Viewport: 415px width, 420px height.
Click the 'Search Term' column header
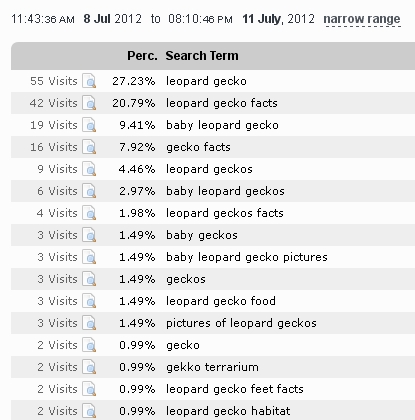(202, 56)
